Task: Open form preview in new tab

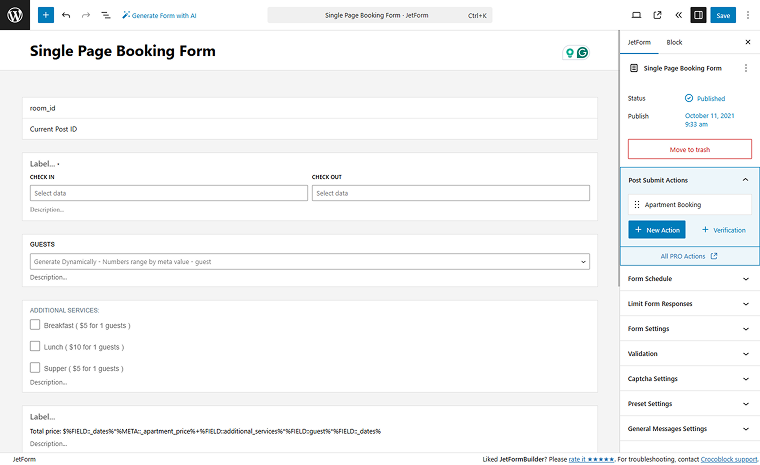Action: (657, 15)
